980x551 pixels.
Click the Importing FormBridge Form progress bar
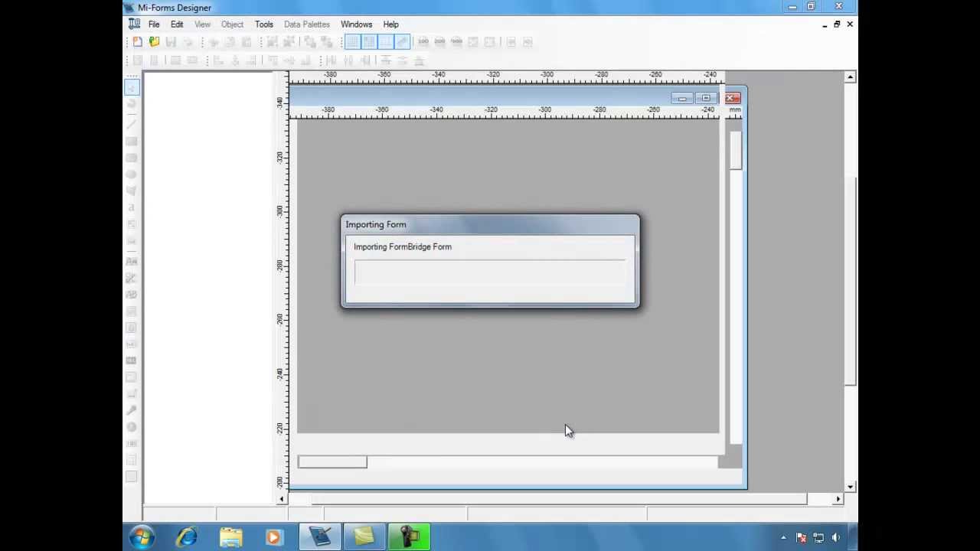[x=490, y=272]
